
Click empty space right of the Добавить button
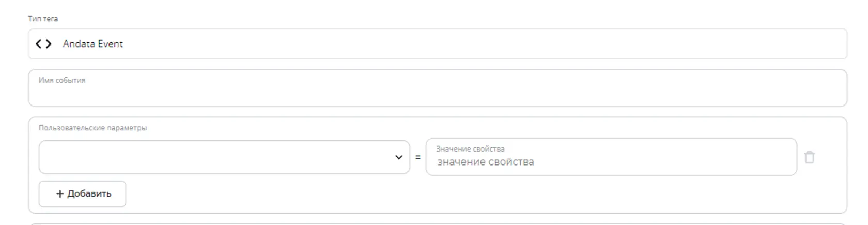point(465,194)
